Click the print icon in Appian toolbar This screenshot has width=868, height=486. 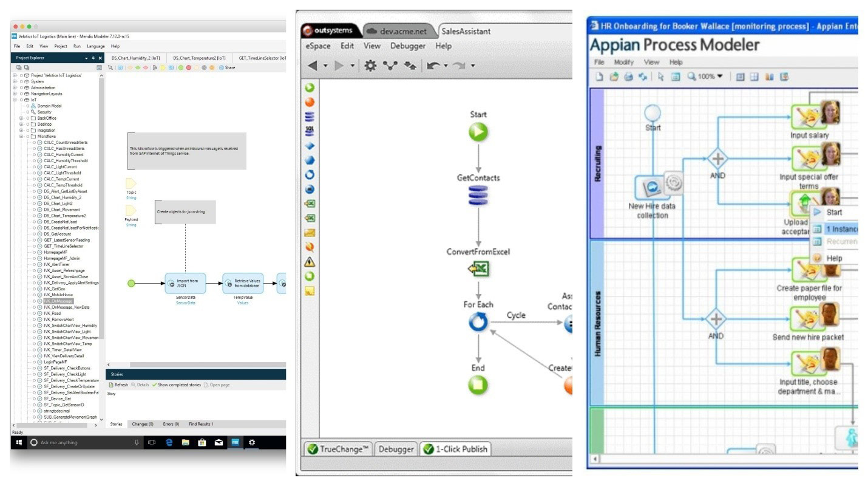[628, 77]
